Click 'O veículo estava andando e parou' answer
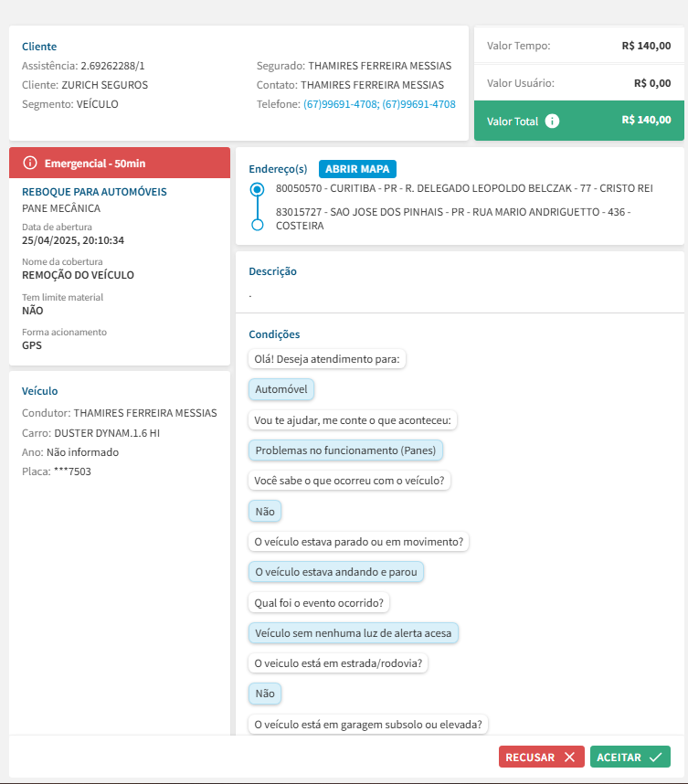 tap(336, 572)
